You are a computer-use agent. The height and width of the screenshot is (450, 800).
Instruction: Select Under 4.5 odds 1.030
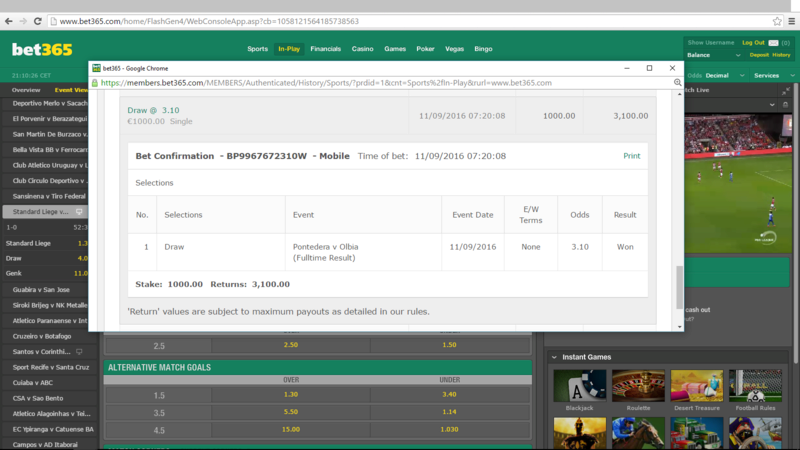pos(449,430)
